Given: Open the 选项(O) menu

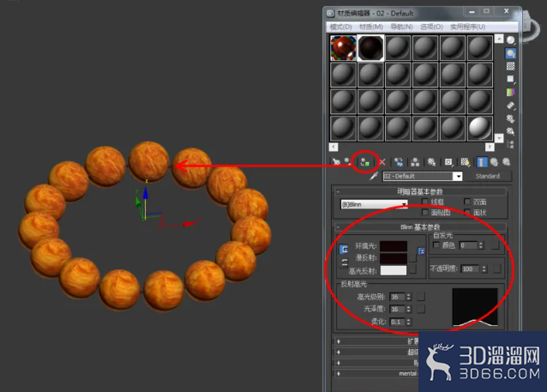Looking at the screenshot, I should pos(431,27).
